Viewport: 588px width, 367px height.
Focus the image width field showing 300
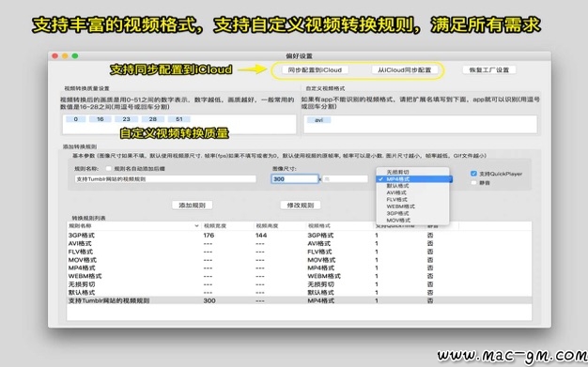click(295, 179)
